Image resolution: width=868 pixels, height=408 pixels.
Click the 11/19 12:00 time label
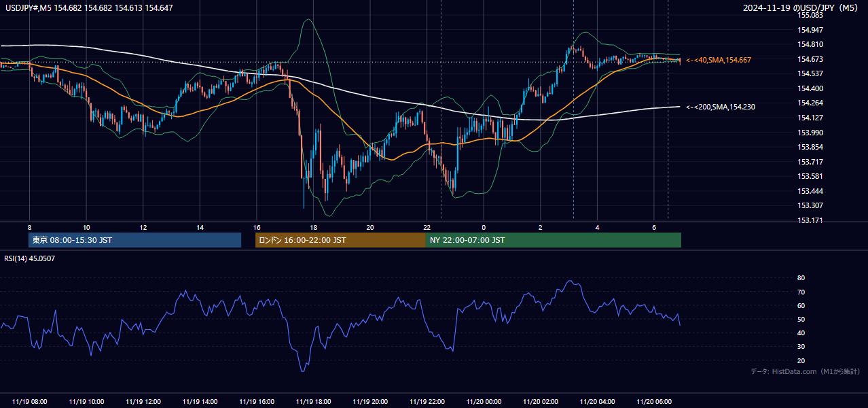pos(143,402)
